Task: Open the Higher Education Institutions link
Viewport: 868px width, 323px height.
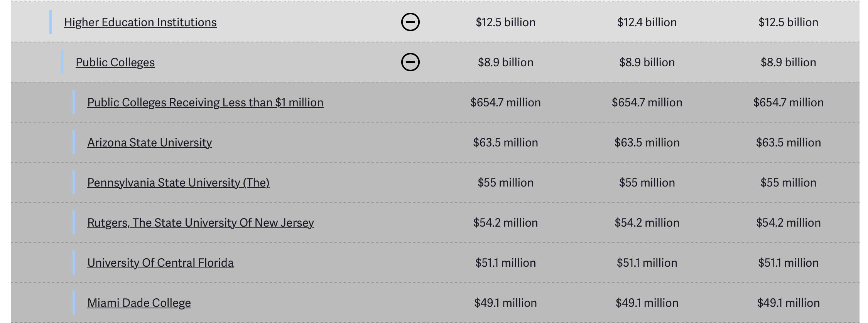Action: (x=140, y=22)
